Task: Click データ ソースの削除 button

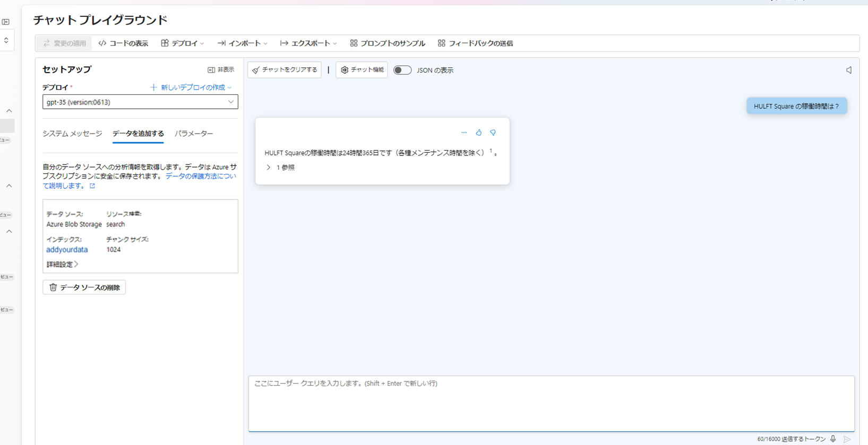Action: 84,287
